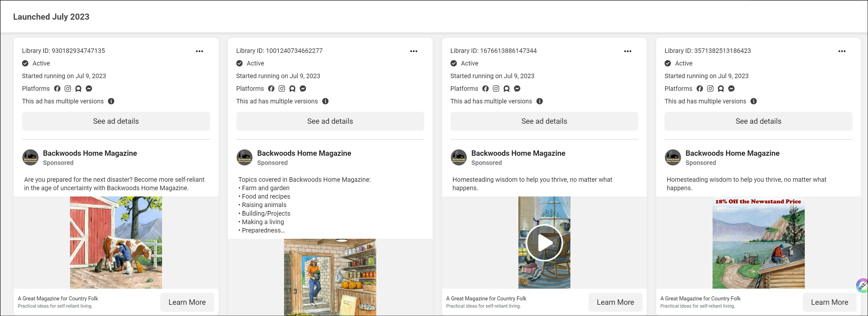Click text 'Library ID: 1001240734662277'
Image resolution: width=868 pixels, height=316 pixels.
coord(279,51)
